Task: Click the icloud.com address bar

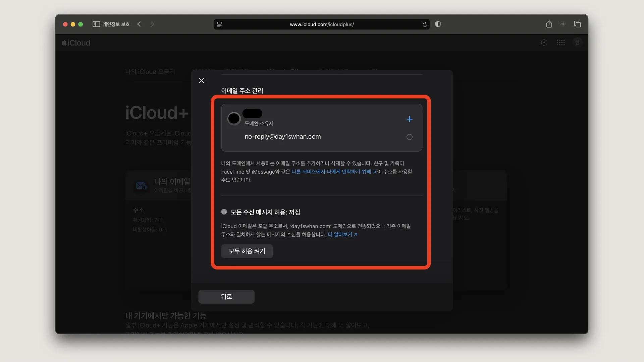Action: tap(322, 24)
